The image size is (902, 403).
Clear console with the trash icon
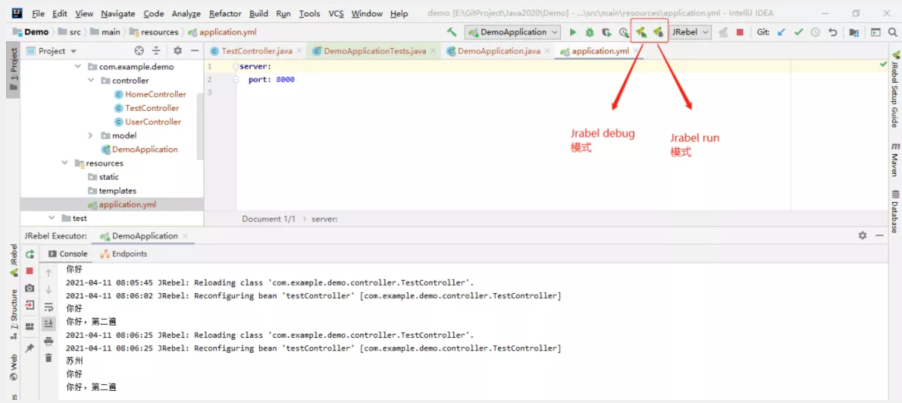[x=49, y=358]
